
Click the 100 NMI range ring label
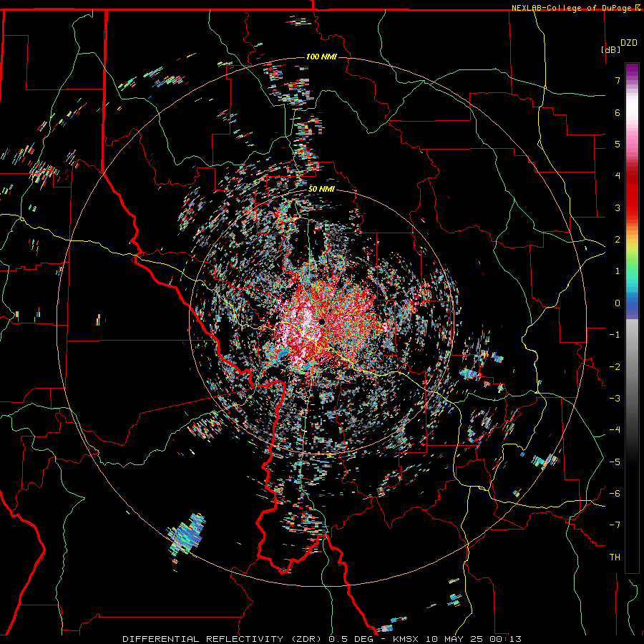pyautogui.click(x=321, y=57)
